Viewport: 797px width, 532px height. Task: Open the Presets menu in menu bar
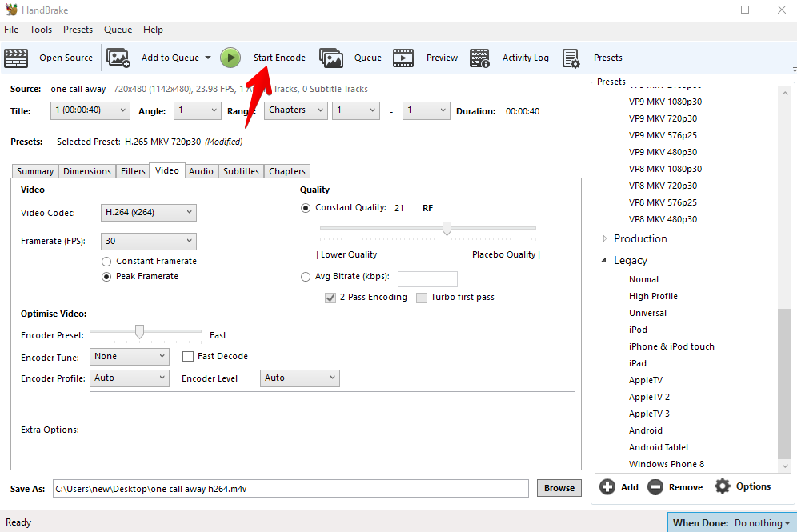pyautogui.click(x=78, y=30)
